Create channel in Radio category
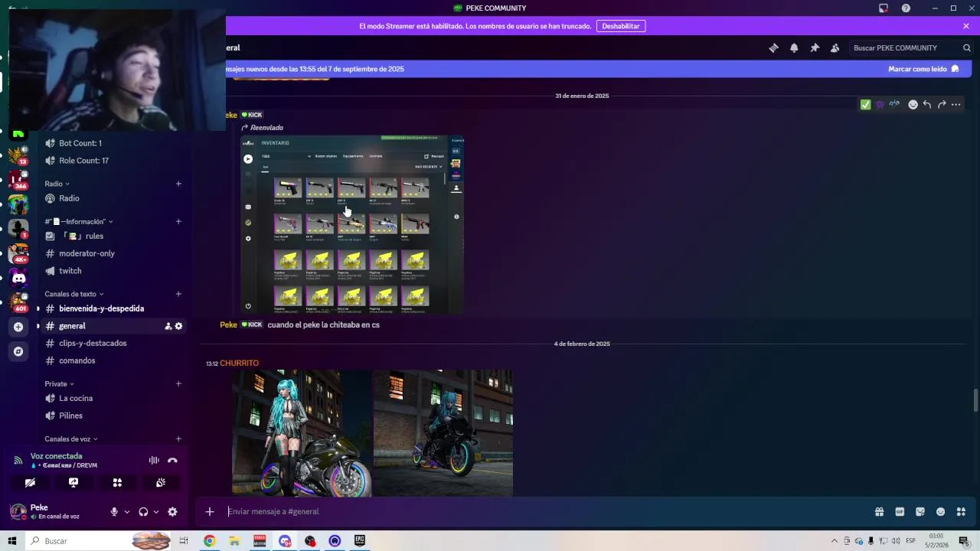The width and height of the screenshot is (980, 551). click(178, 184)
